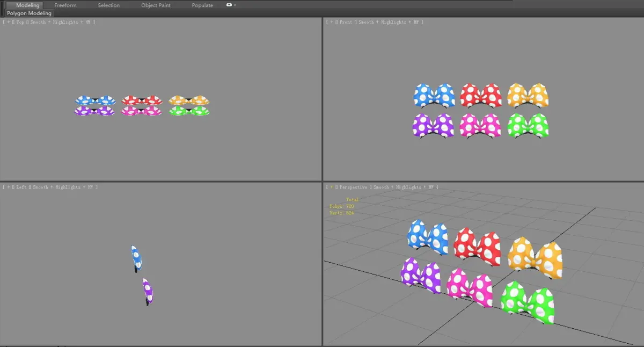Select the red bow in Front viewport
Screen dimensions: 644x347
(481, 95)
